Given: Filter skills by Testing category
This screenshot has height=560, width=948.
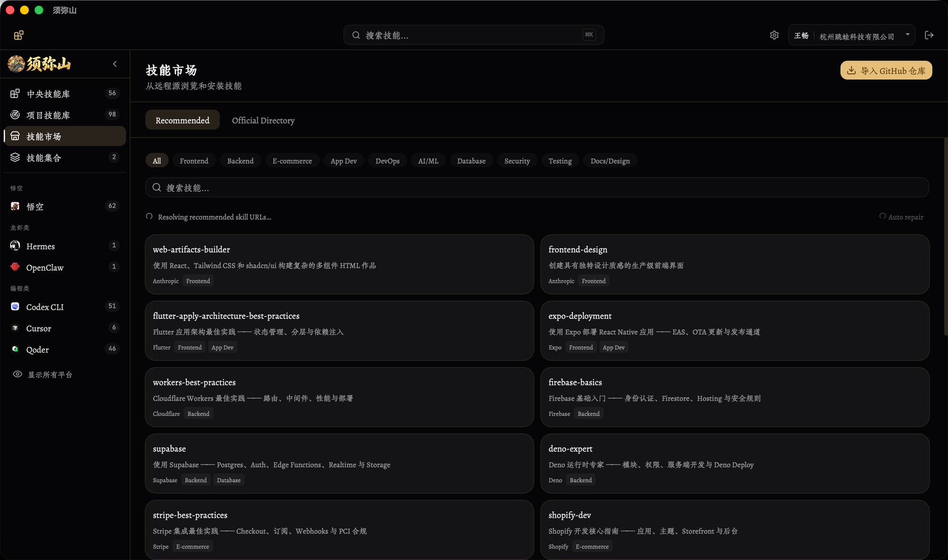Looking at the screenshot, I should pos(560,161).
